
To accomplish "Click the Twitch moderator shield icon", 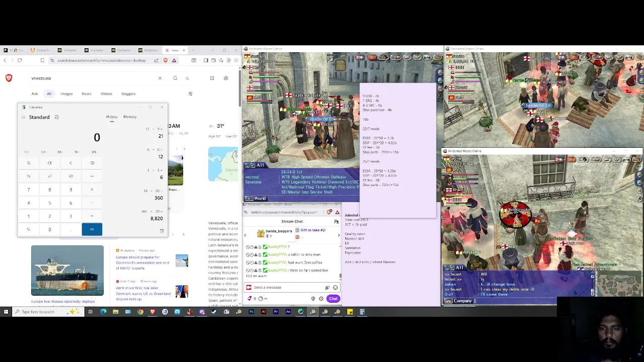I will (313, 299).
